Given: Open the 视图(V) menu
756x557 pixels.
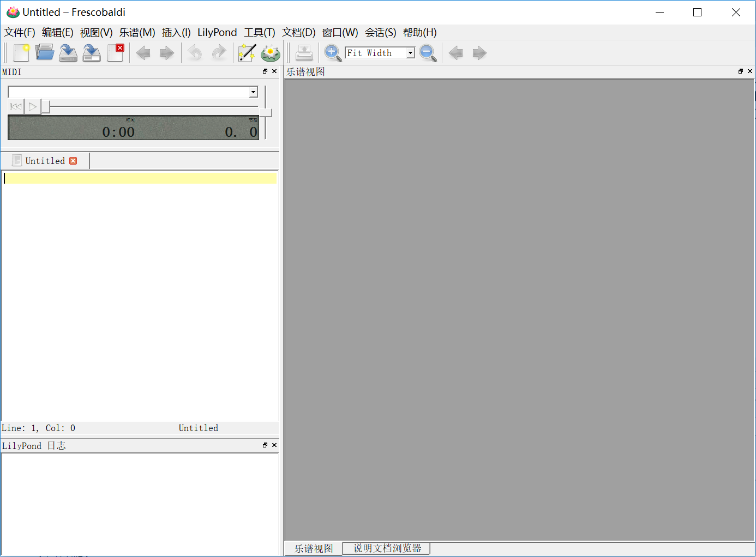Looking at the screenshot, I should pyautogui.click(x=97, y=33).
